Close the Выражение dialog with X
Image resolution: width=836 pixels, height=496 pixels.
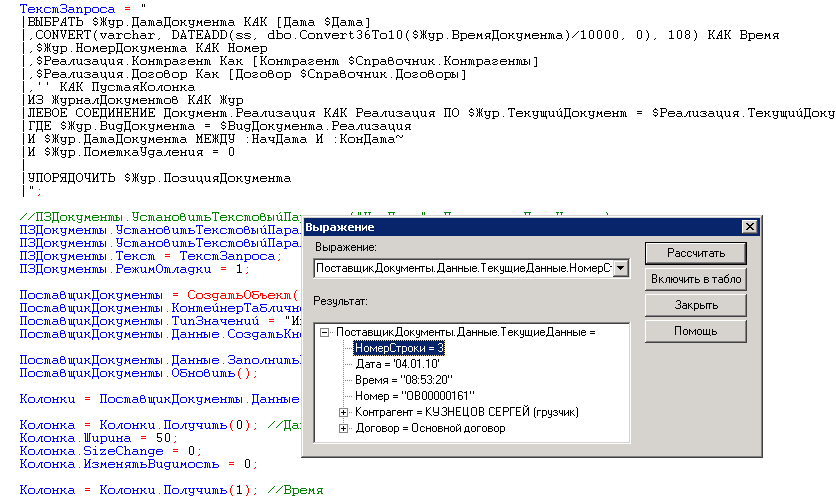745,227
